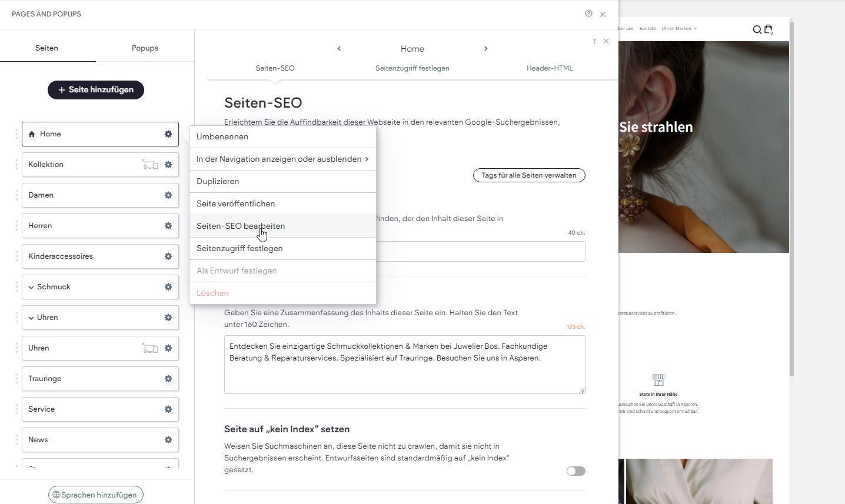The height and width of the screenshot is (504, 845).
Task: Switch to Seiten tab
Action: tap(47, 48)
